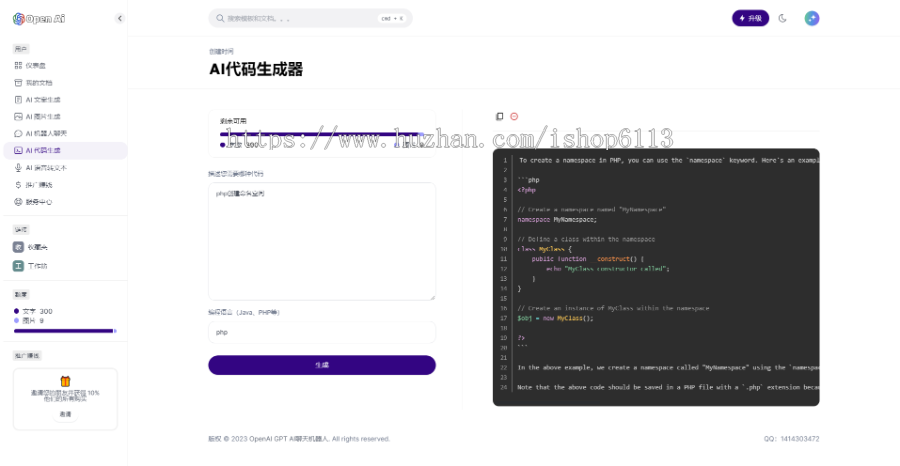Click the "class MyClass {" code line
The width and height of the screenshot is (900, 466).
pyautogui.click(x=544, y=249)
